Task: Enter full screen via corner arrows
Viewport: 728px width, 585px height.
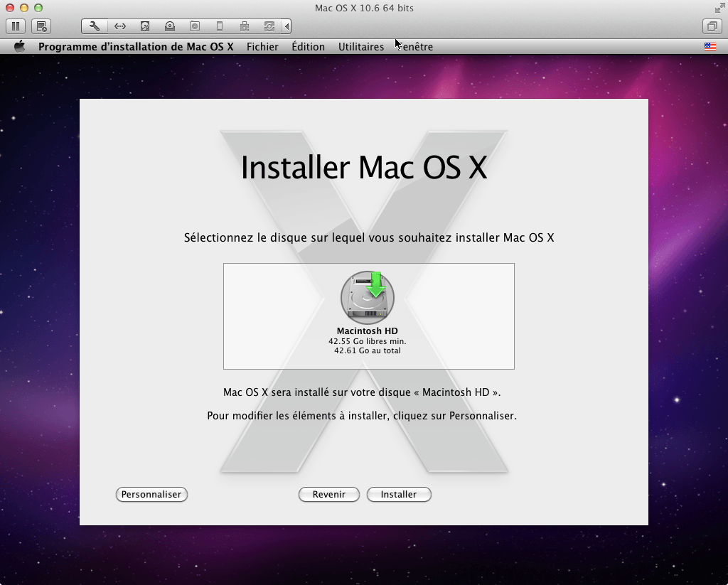Action: click(719, 8)
